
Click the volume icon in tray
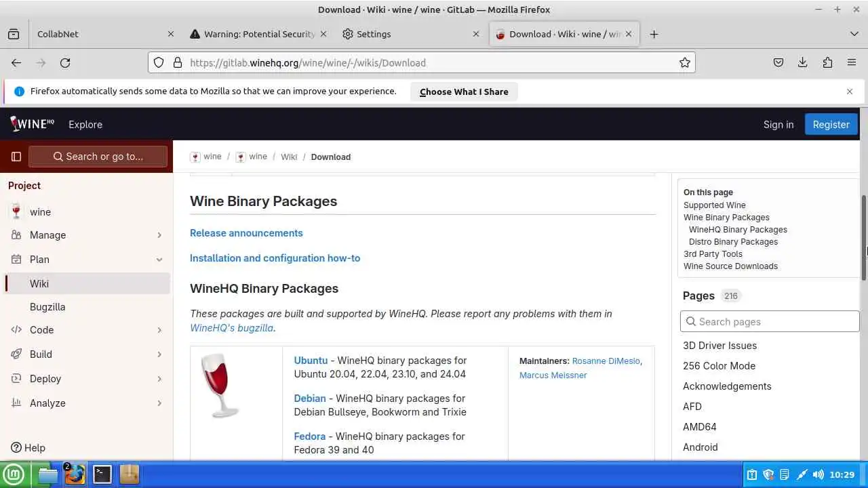click(818, 474)
